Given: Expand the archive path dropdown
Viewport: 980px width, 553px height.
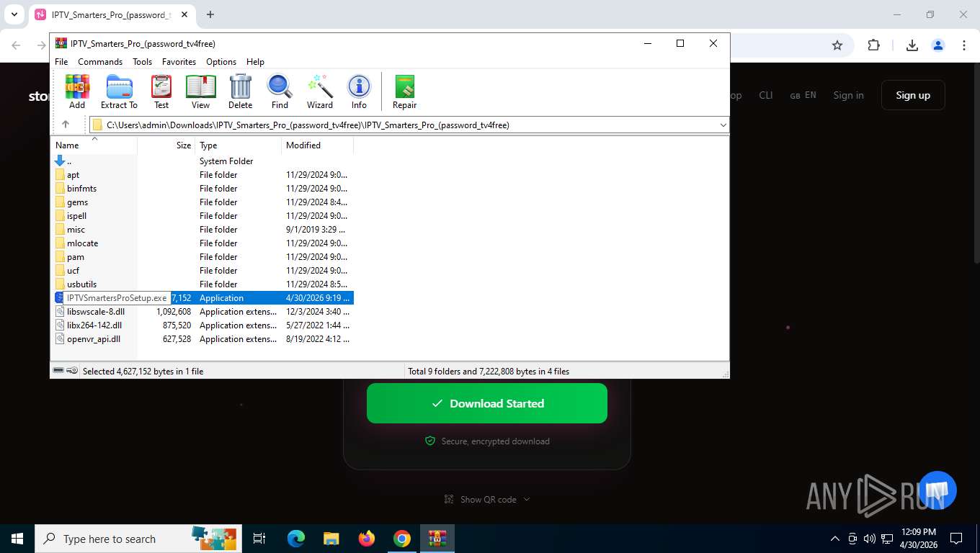Looking at the screenshot, I should 723,125.
